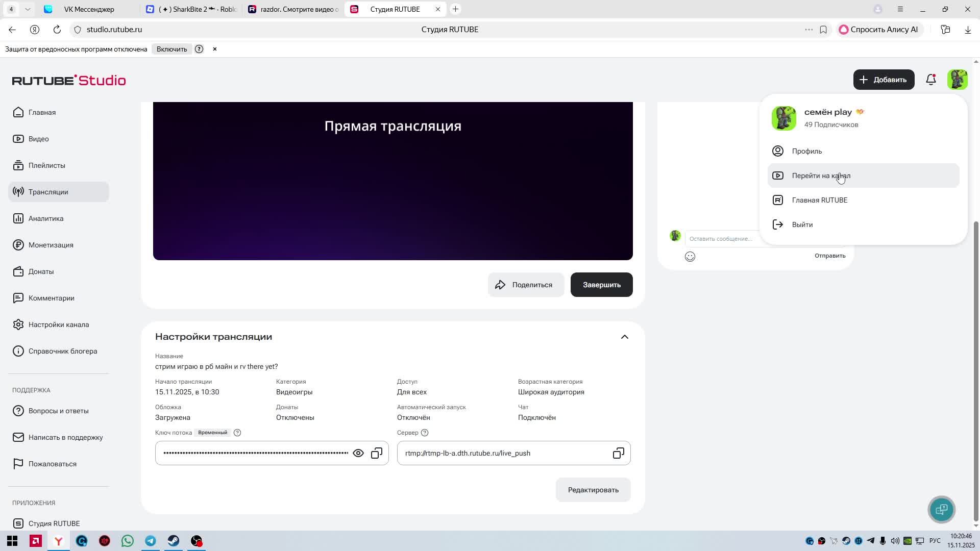Image resolution: width=980 pixels, height=551 pixels.
Task: Click the "Редактировать" button
Action: 593,490
